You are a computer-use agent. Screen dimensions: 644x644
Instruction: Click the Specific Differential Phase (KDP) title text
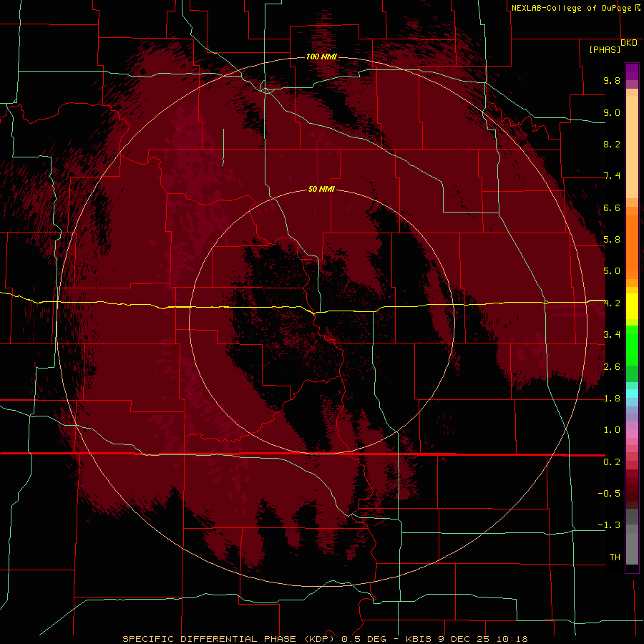pos(230,639)
